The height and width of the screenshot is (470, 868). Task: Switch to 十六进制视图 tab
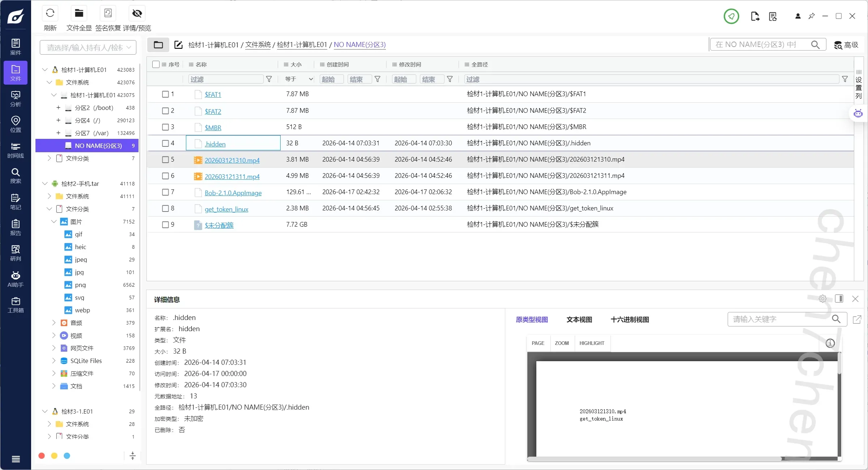click(630, 320)
